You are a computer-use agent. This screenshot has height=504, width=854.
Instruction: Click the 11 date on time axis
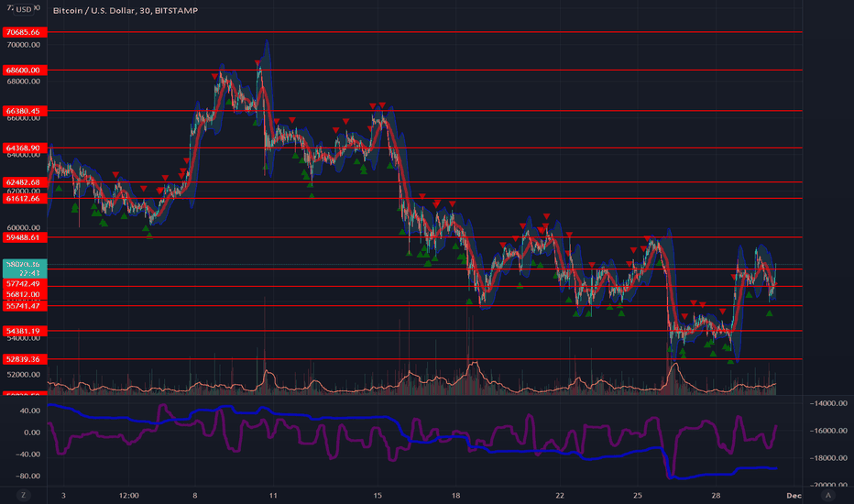coord(273,495)
